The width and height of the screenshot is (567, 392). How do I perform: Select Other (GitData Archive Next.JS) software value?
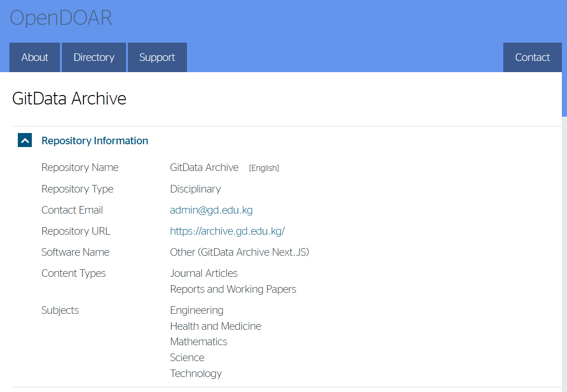[239, 252]
